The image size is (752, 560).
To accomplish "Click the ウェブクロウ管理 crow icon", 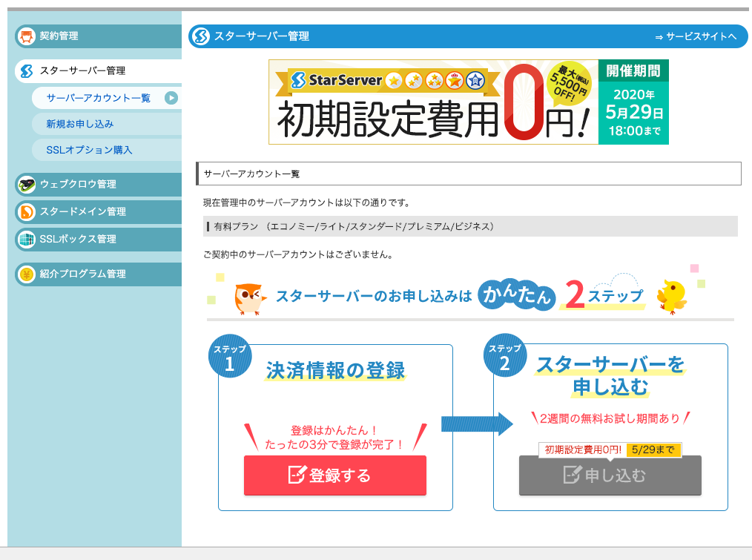I will click(x=27, y=184).
